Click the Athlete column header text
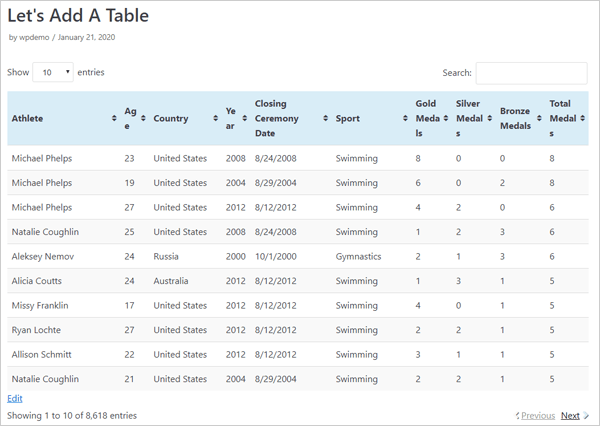This screenshot has width=600, height=426. point(27,119)
